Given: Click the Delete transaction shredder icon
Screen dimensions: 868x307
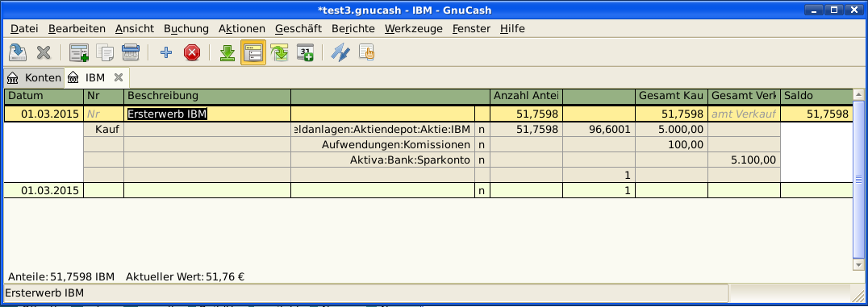Looking at the screenshot, I should pyautogui.click(x=131, y=53).
